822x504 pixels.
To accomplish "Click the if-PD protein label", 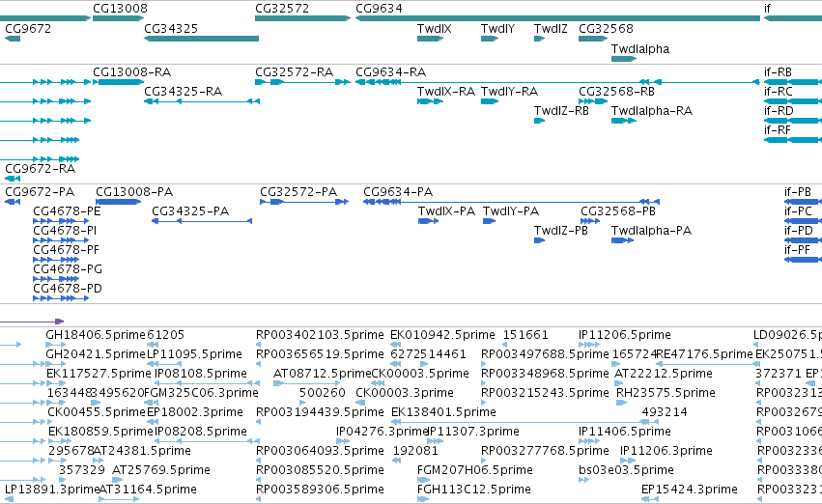I will coord(799,231).
